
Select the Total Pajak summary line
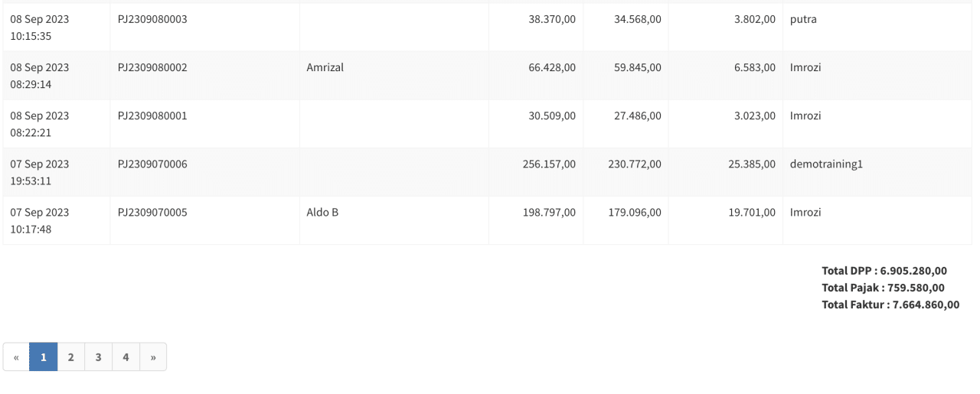coord(883,288)
